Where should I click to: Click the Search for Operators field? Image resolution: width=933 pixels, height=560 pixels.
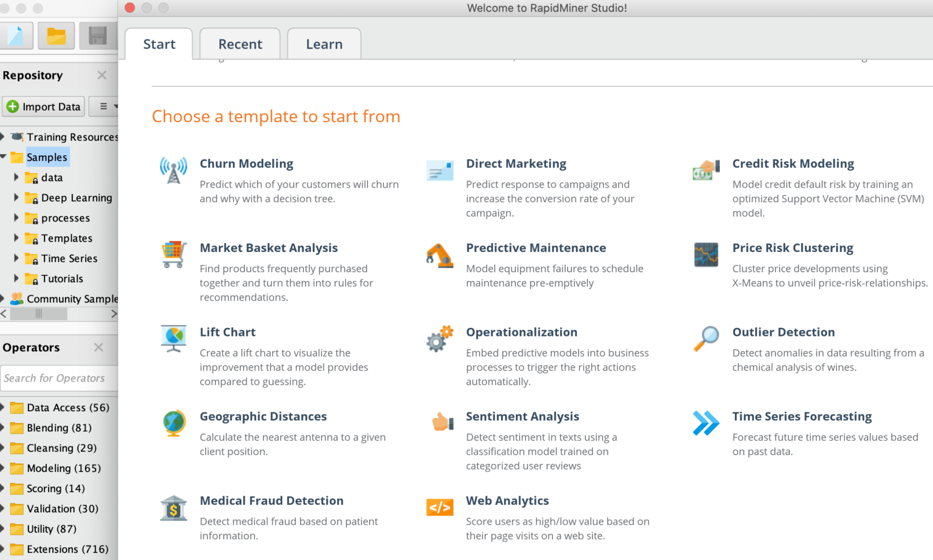click(x=59, y=378)
